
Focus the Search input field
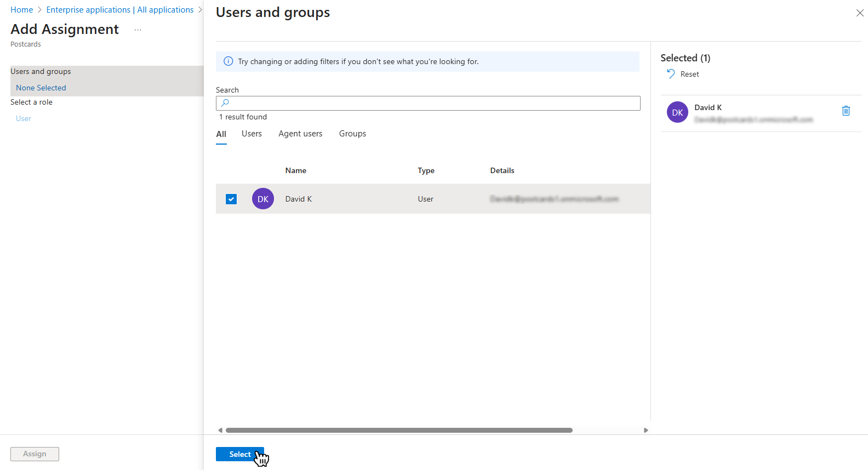point(433,103)
